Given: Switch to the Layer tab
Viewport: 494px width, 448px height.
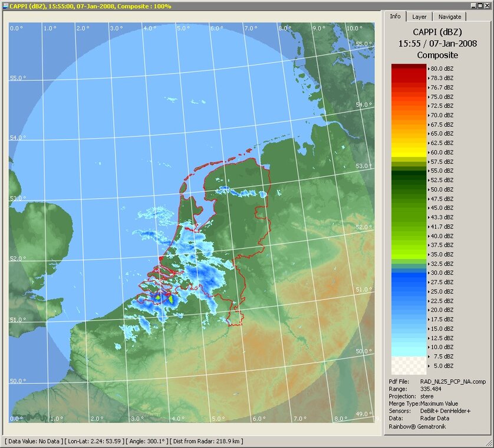Looking at the screenshot, I should coord(419,17).
